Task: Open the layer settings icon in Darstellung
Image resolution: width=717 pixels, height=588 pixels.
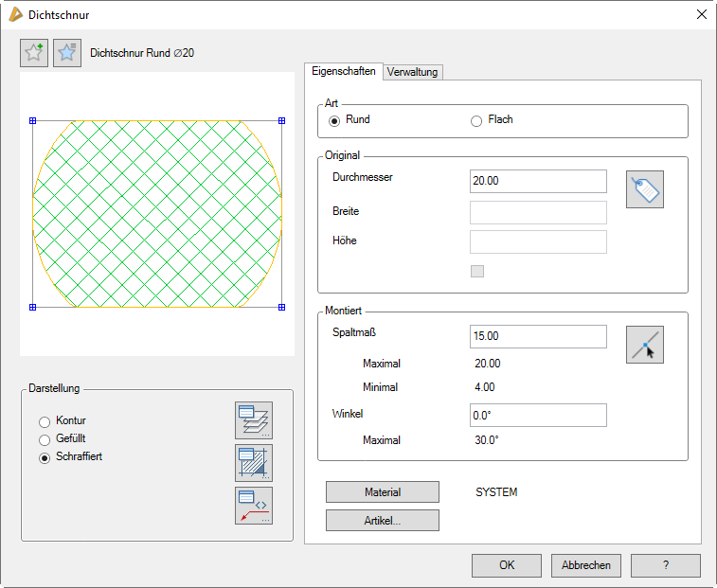Action: pos(253,420)
